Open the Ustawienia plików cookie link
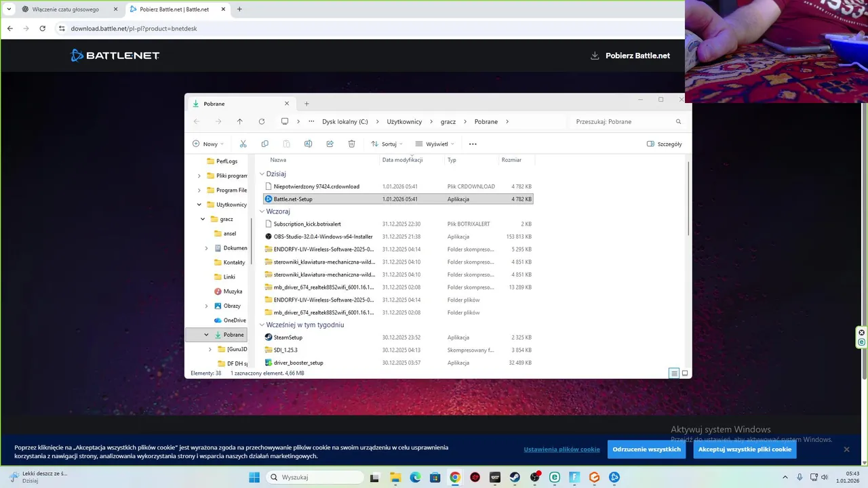 [561, 449]
